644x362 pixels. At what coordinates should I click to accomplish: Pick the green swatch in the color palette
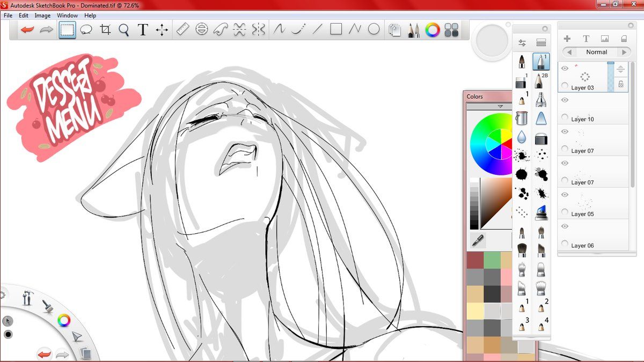[x=492, y=260]
